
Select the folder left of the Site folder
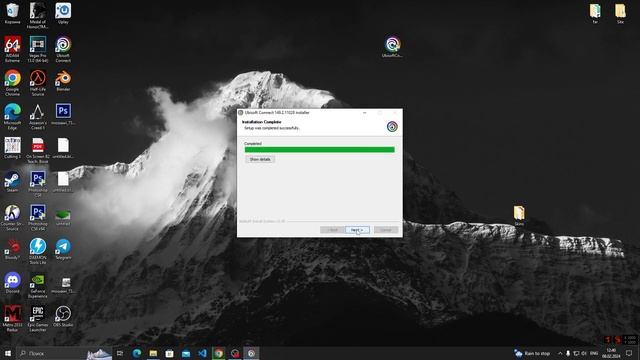pyautogui.click(x=595, y=13)
